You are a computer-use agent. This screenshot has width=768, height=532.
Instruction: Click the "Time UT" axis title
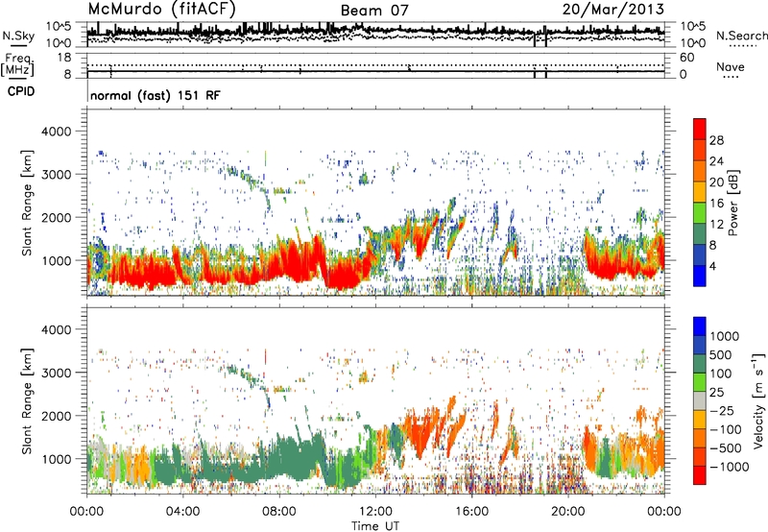375,525
